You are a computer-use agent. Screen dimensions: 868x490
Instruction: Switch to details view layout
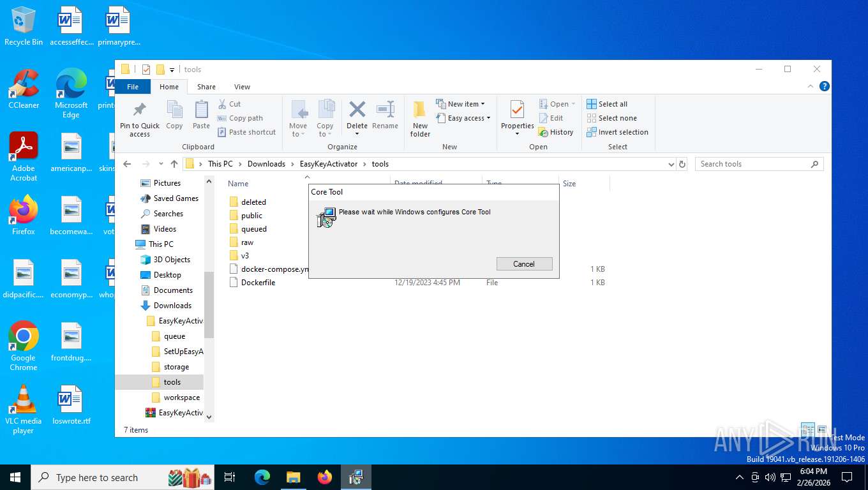tap(807, 429)
